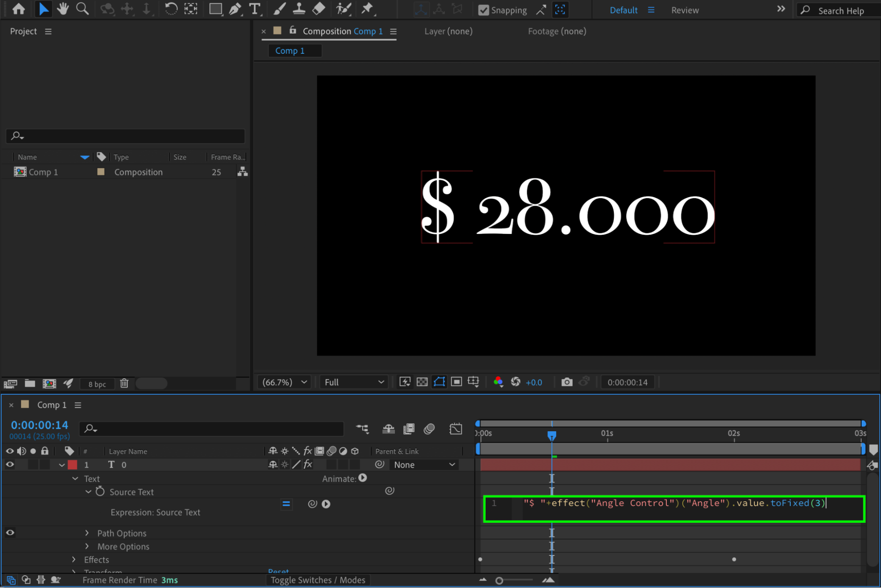Image resolution: width=881 pixels, height=588 pixels.
Task: Select the Default workspace
Action: 623,10
